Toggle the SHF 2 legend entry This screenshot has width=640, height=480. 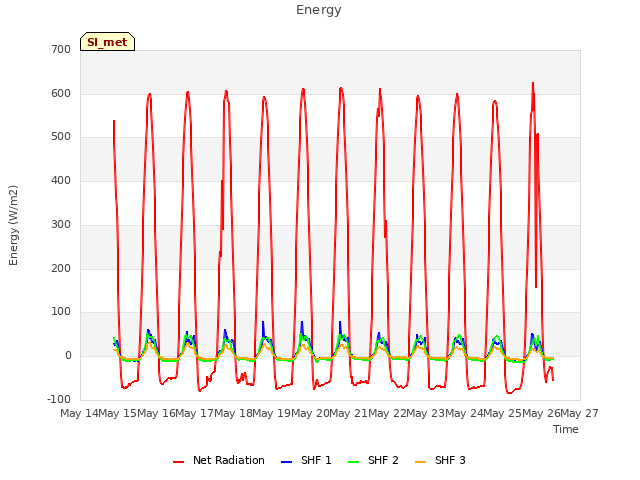click(373, 460)
